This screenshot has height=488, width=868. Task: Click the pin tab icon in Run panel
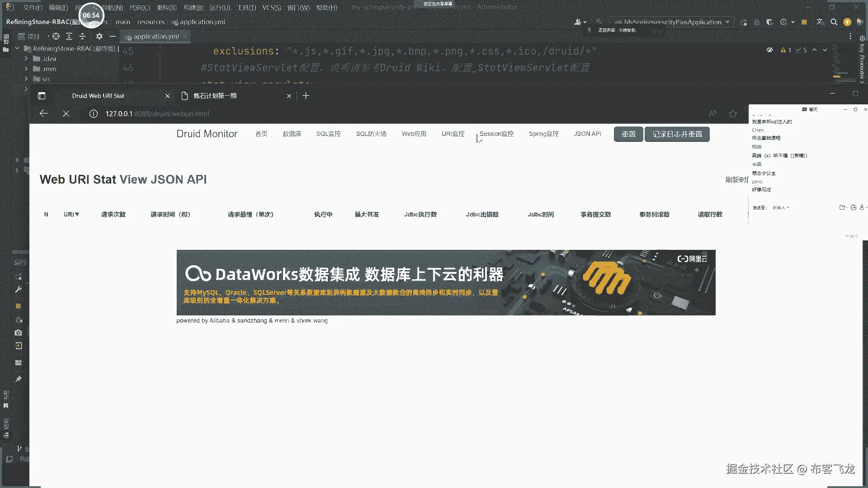(x=18, y=379)
